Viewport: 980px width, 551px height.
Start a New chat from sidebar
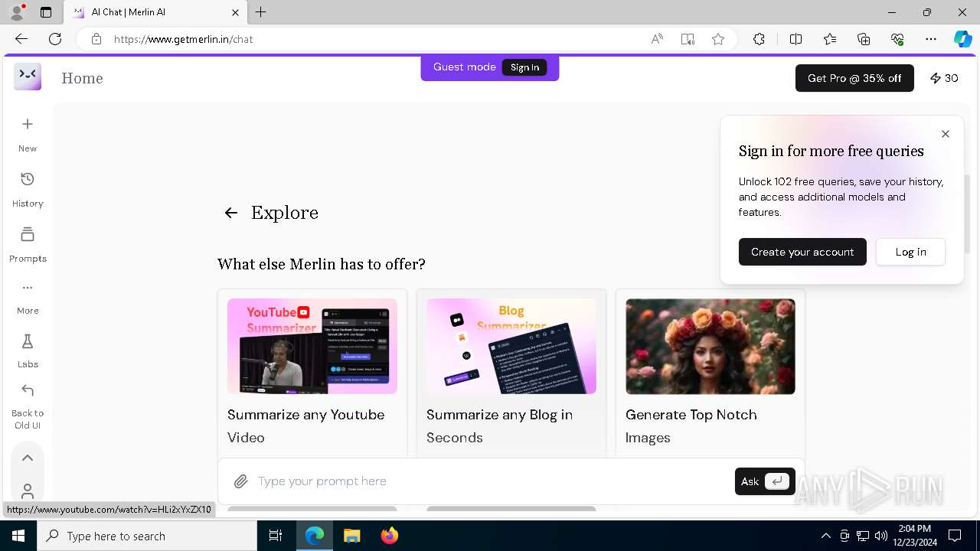click(28, 134)
